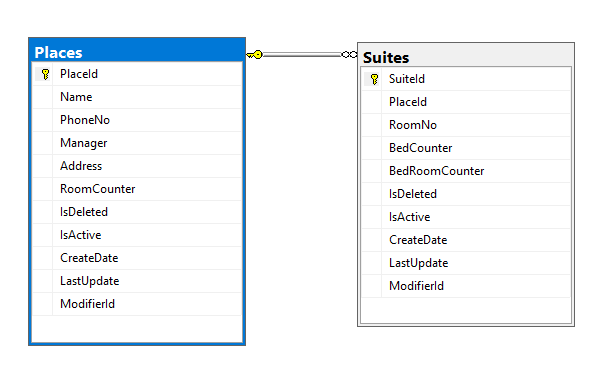This screenshot has height=371, width=608.
Task: Select the Name column in Places
Action: [x=137, y=97]
